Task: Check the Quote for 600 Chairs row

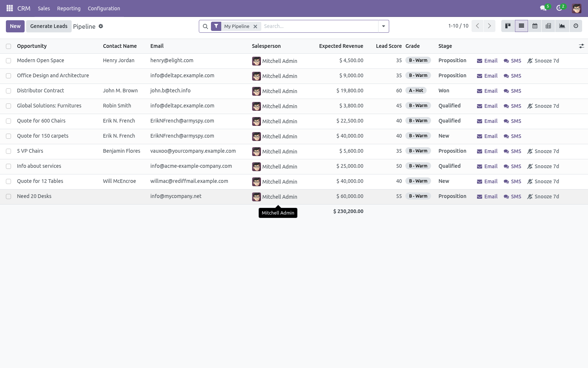Action: (x=8, y=121)
